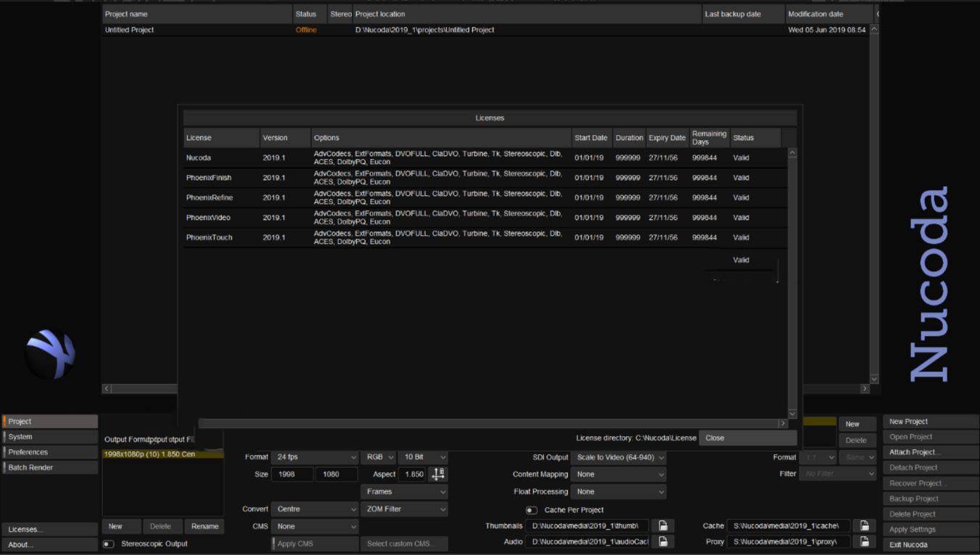Go to the Batch Render section
980x555 pixels.
50,468
